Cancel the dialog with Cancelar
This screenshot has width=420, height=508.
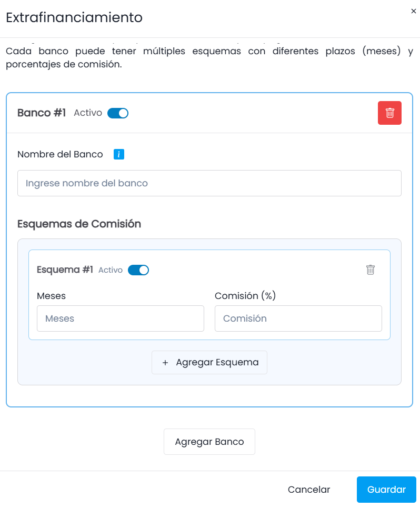309,490
